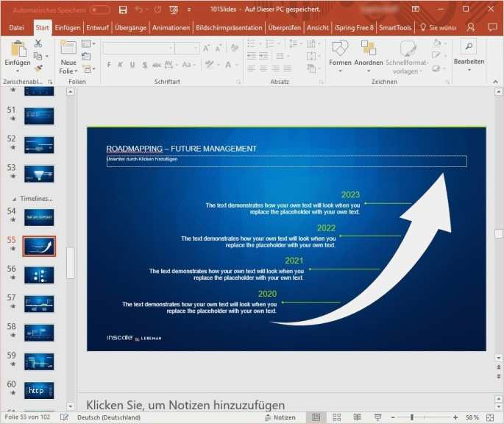The width and height of the screenshot is (504, 424).
Task: Select slide 56 thumbnail
Action: pos(39,275)
